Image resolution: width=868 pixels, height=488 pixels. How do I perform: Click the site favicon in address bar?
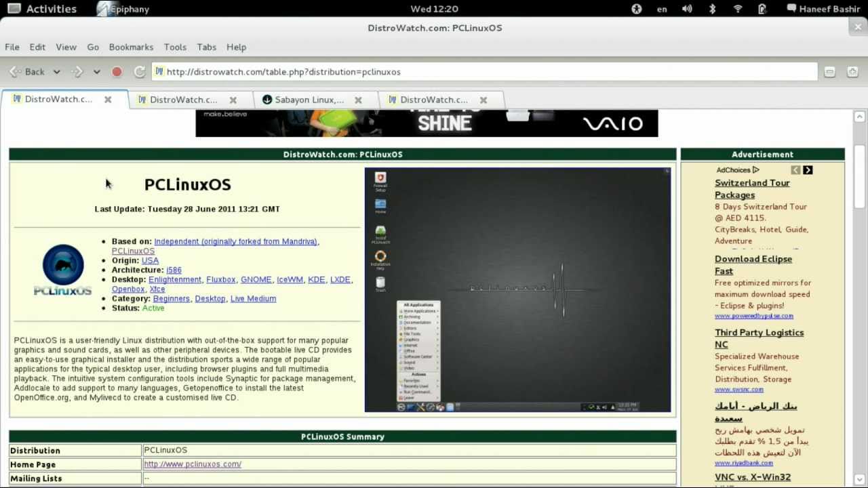(159, 72)
